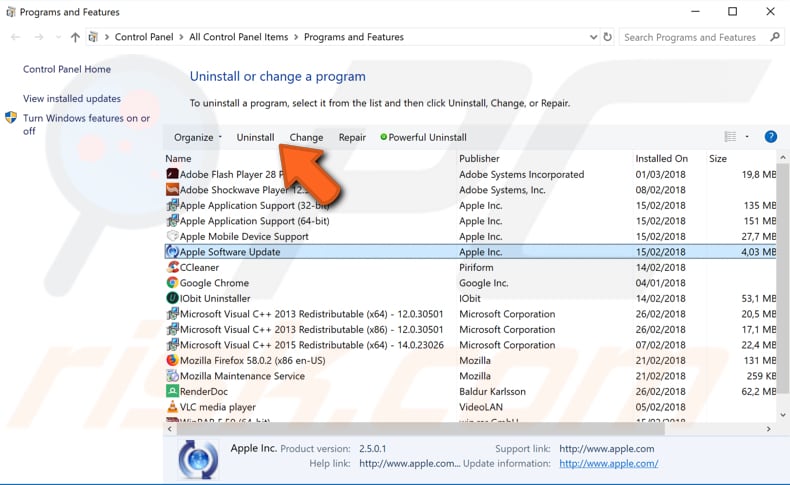Open help with the blue question mark icon
The height and width of the screenshot is (485, 790).
770,136
